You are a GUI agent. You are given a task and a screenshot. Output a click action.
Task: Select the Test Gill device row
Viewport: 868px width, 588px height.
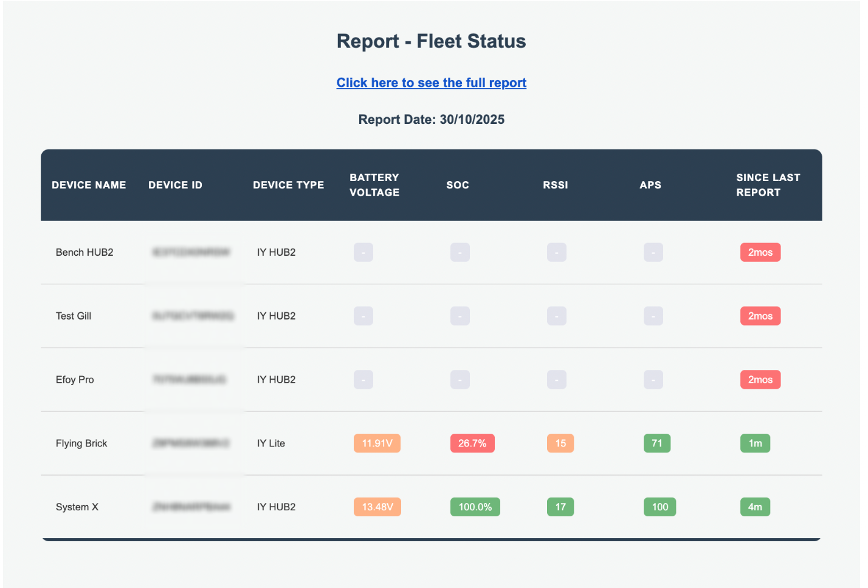tap(74, 316)
